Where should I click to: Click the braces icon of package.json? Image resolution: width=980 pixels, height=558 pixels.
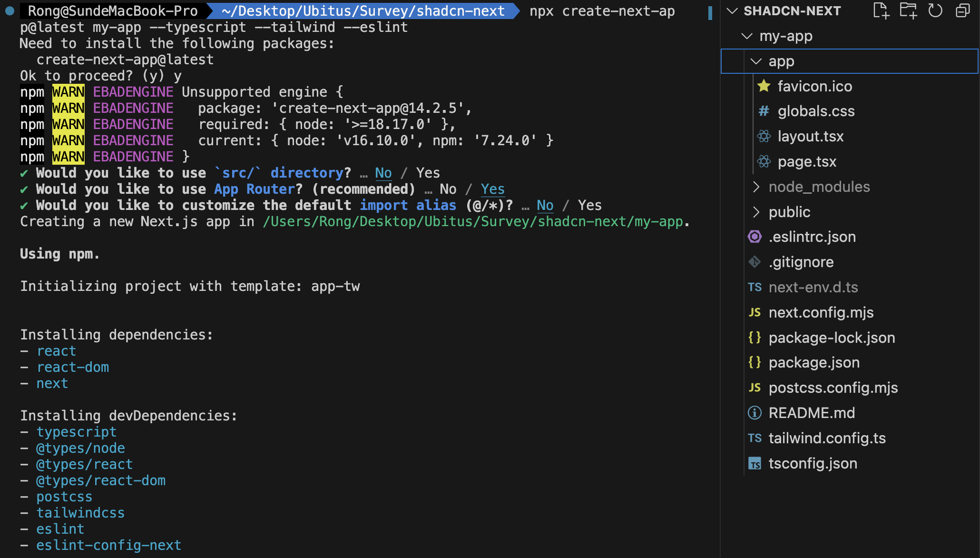pyautogui.click(x=755, y=362)
